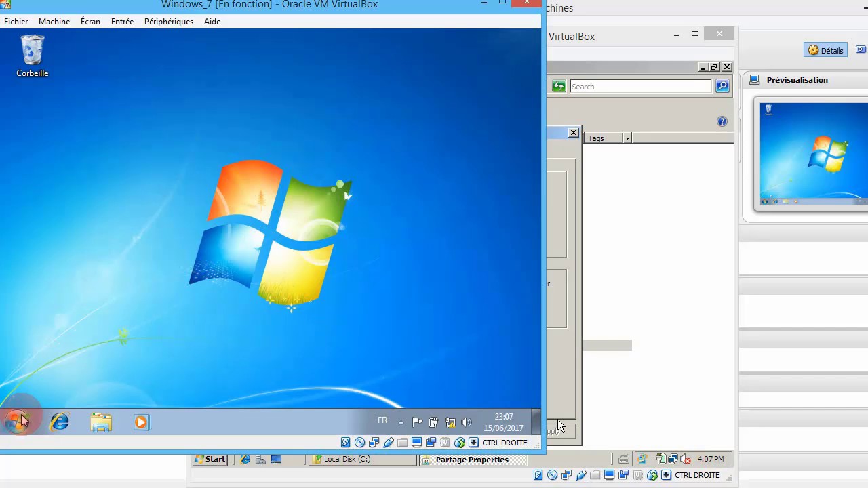Screen dimensions: 868x488
Task: Click the Détails button in VirtualBox Manager
Action: point(826,50)
